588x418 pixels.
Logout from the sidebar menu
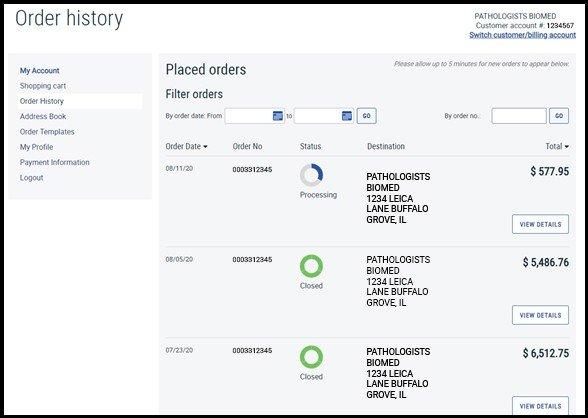[32, 178]
